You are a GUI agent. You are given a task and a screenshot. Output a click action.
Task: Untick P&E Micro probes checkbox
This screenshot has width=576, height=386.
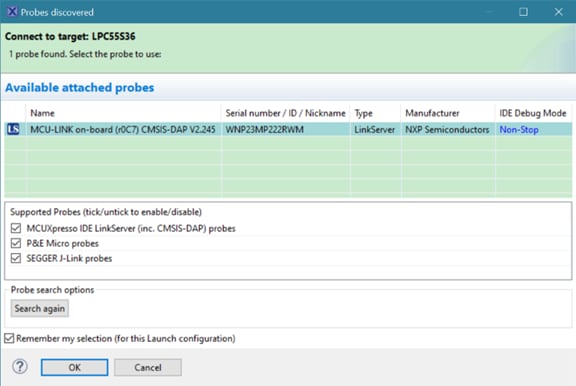click(16, 243)
